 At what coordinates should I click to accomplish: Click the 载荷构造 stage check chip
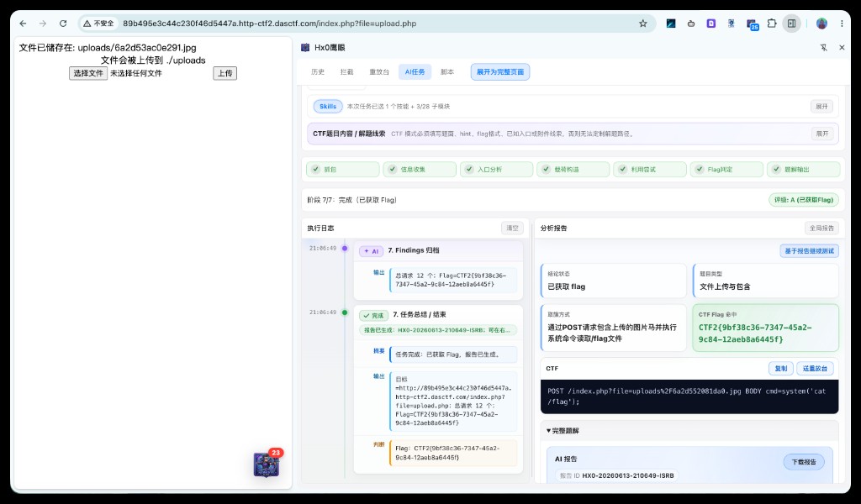[573, 170]
